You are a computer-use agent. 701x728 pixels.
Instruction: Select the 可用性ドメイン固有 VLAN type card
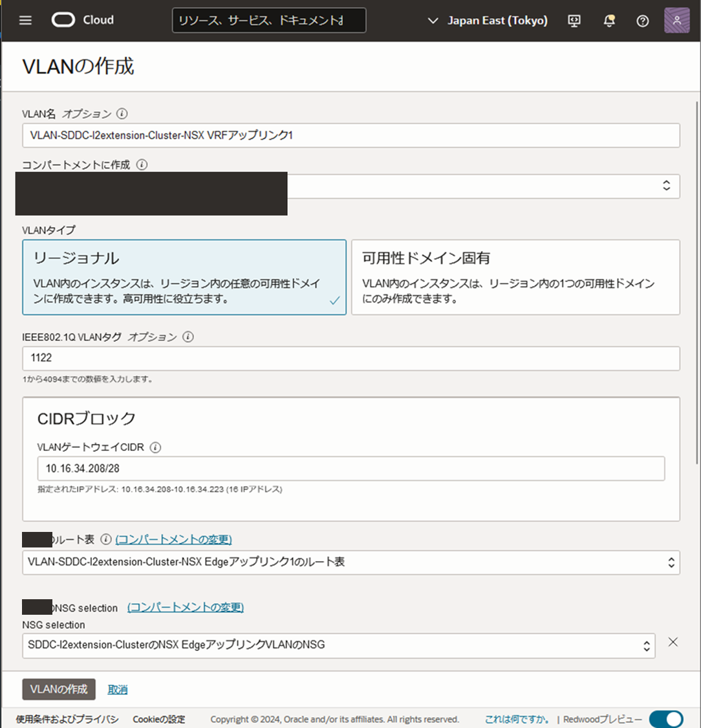515,277
